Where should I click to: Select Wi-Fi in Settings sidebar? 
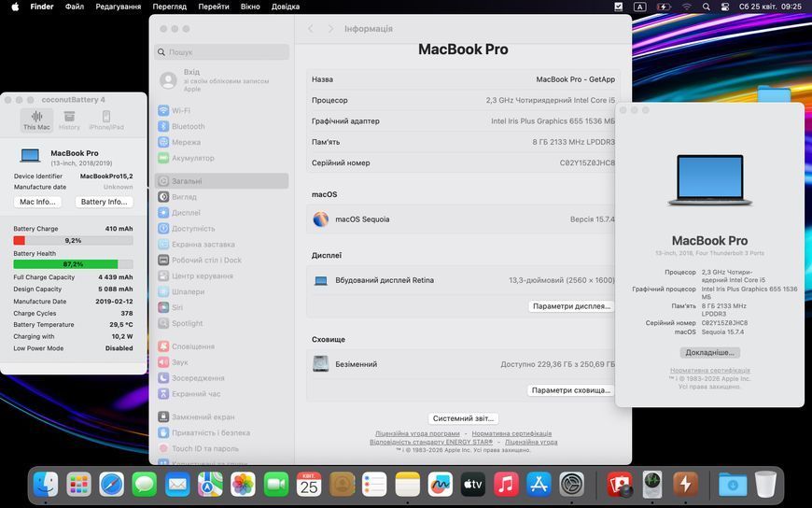click(221, 110)
